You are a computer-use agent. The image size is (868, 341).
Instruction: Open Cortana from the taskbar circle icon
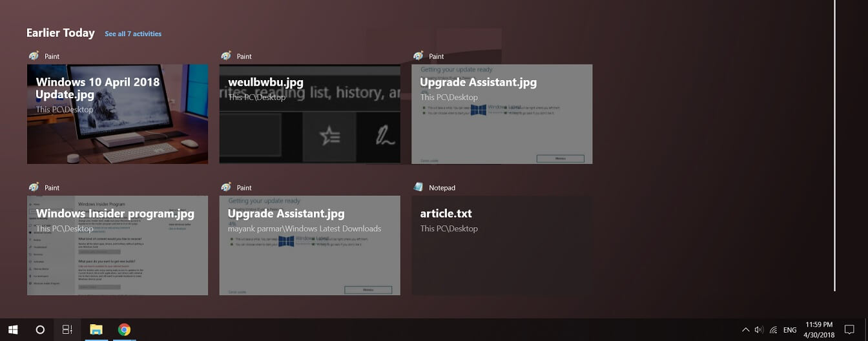pyautogui.click(x=40, y=329)
